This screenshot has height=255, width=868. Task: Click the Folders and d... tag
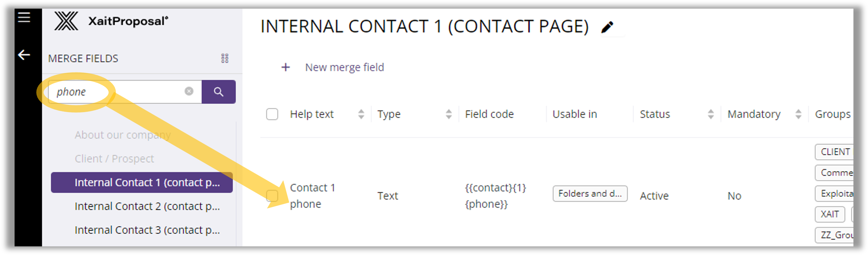coord(590,194)
